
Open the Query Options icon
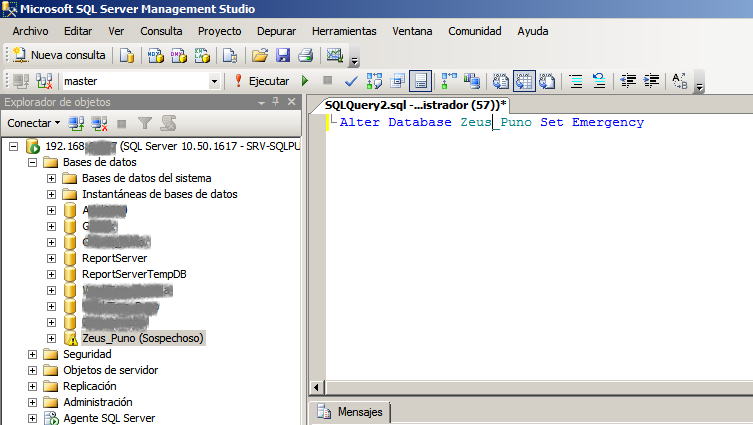click(x=398, y=81)
